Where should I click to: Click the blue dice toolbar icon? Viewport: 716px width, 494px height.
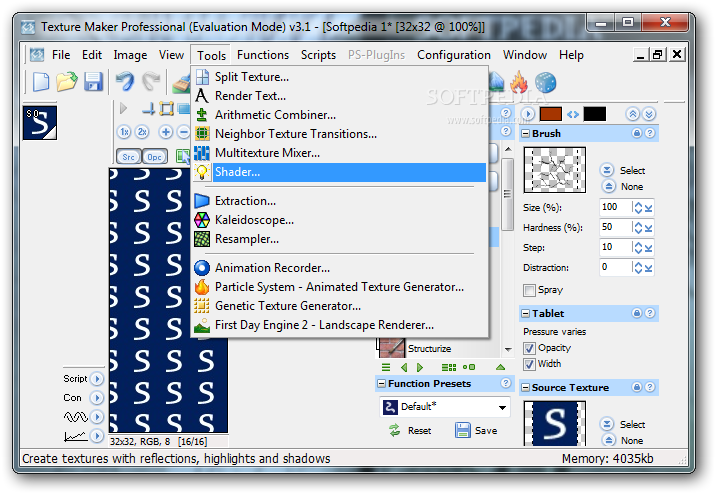pyautogui.click(x=545, y=83)
